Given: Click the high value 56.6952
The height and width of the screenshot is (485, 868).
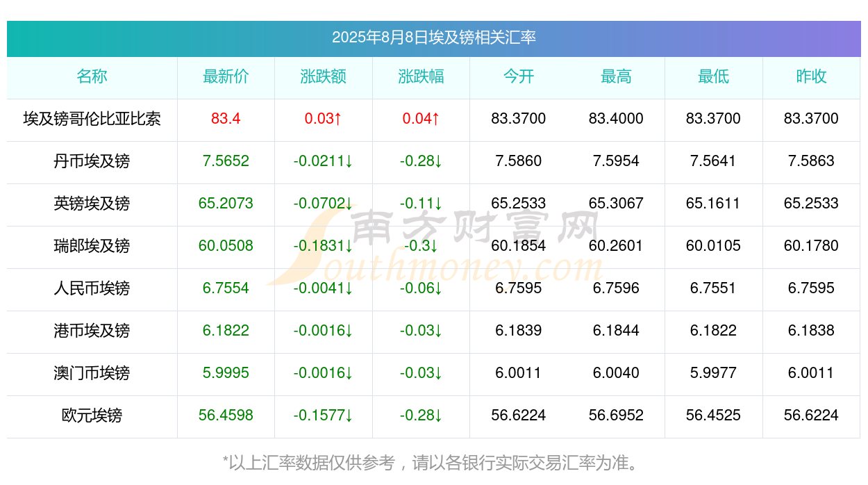Looking at the screenshot, I should click(x=616, y=416).
